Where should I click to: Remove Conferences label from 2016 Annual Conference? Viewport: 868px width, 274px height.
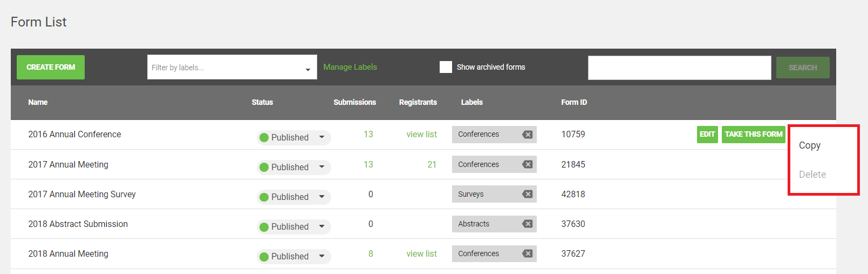527,135
